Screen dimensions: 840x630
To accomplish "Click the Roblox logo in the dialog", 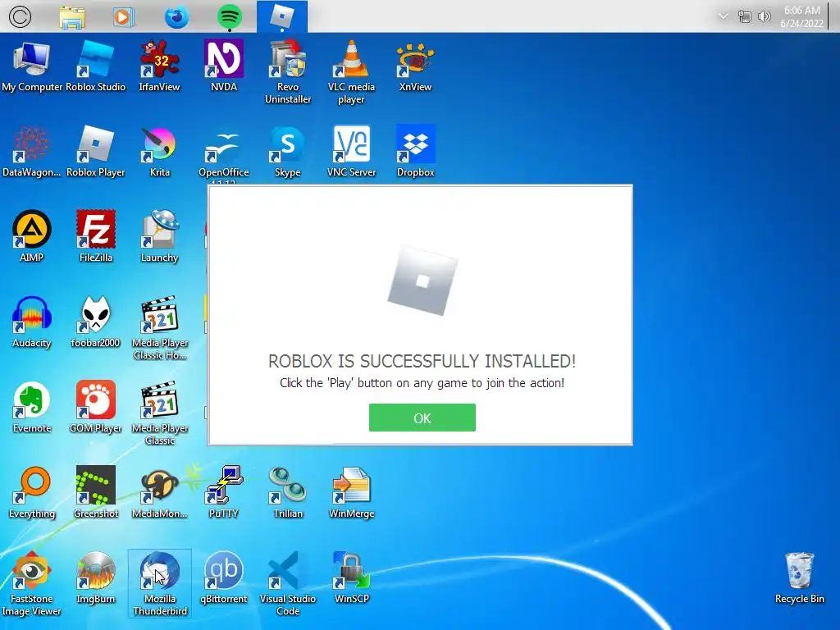I will pyautogui.click(x=422, y=281).
